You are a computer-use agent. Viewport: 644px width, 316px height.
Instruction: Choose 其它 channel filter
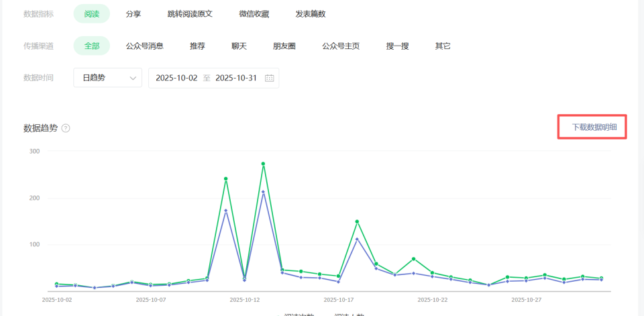pyautogui.click(x=443, y=46)
